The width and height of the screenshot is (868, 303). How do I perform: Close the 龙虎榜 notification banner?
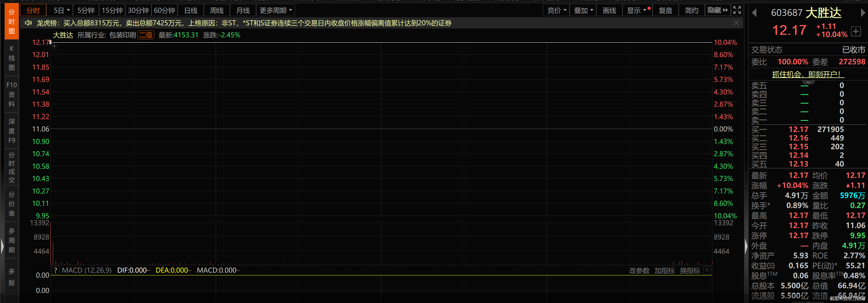point(736,23)
